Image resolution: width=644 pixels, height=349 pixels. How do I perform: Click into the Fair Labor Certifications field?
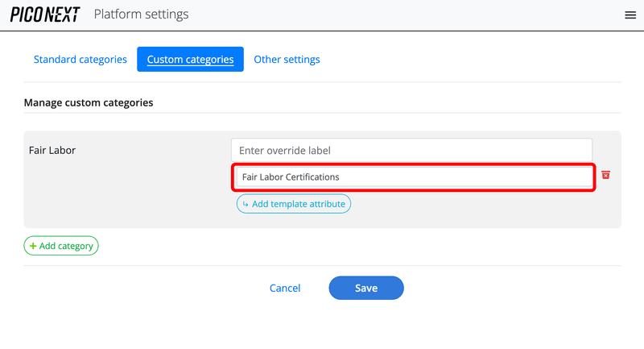(x=414, y=177)
